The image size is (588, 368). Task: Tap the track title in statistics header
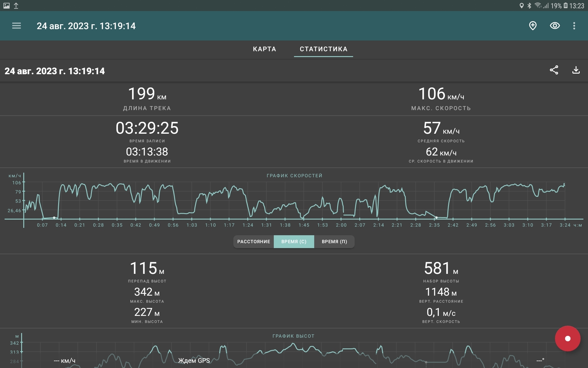click(x=55, y=71)
